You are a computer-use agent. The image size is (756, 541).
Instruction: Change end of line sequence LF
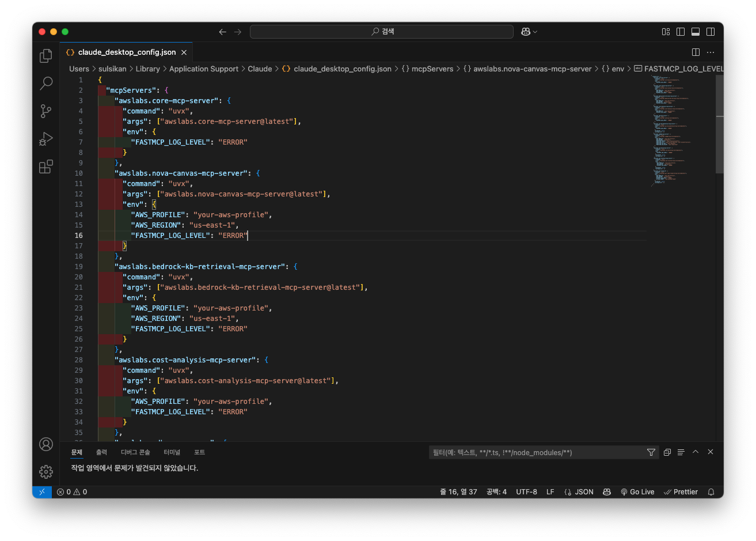pyautogui.click(x=550, y=492)
